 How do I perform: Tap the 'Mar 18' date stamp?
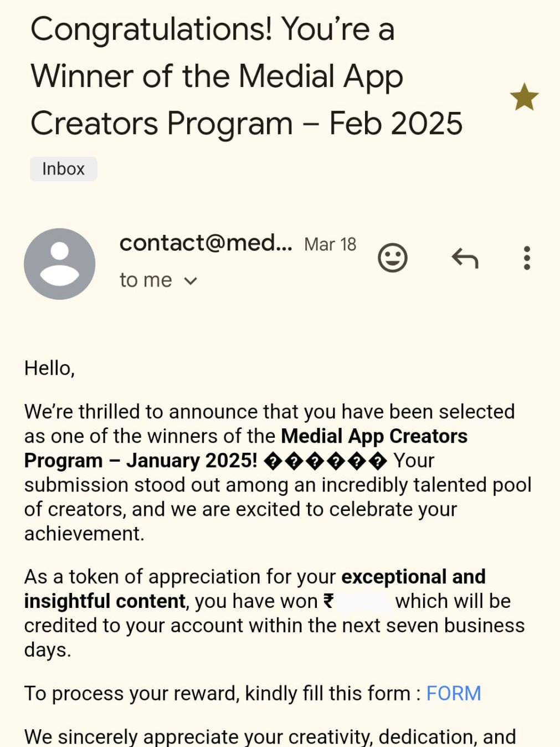[x=330, y=244]
